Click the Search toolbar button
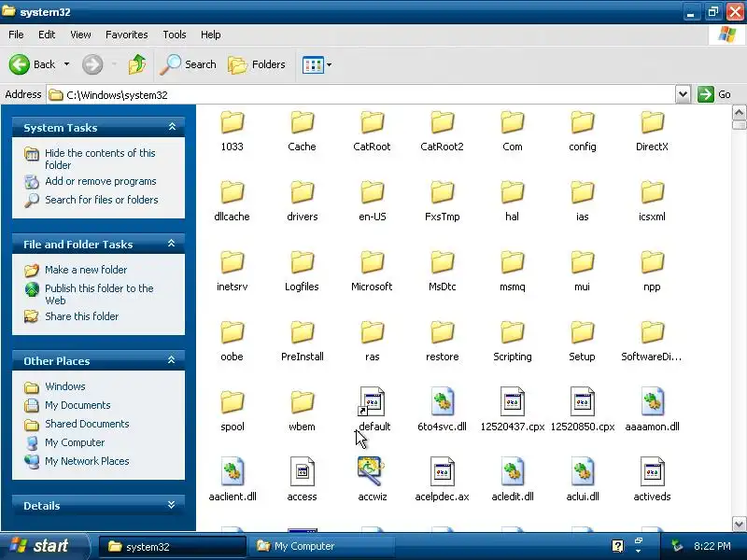 tap(188, 64)
